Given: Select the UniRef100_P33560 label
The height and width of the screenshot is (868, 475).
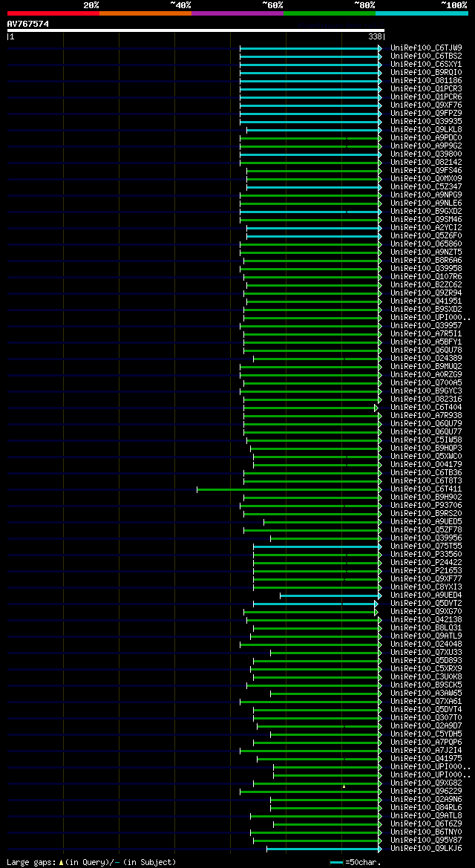Looking at the screenshot, I should 426,554.
